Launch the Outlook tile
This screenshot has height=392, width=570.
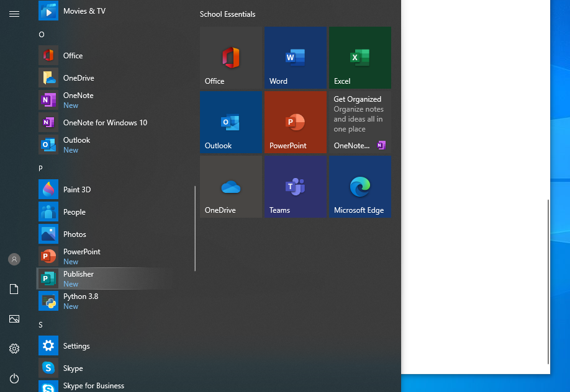pos(231,122)
